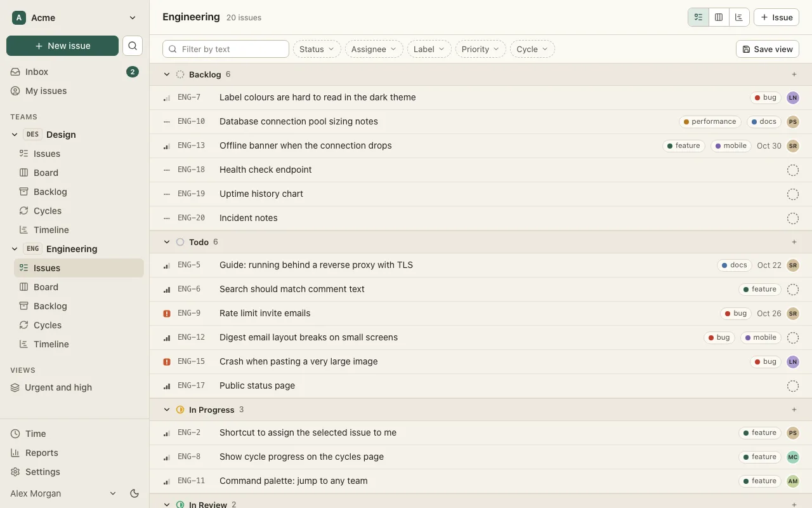Click urgent priority icon on ENG-9
812x508 pixels.
point(167,314)
